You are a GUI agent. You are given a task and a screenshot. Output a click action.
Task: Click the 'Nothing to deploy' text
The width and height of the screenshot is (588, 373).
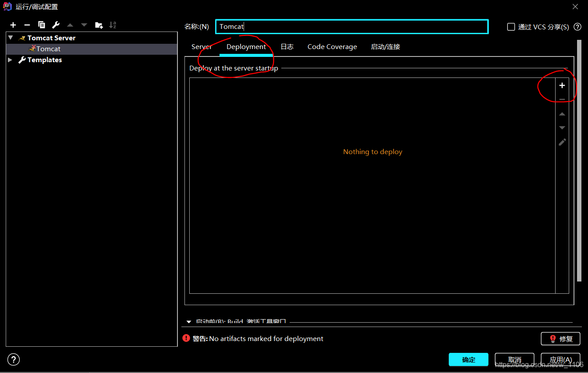pos(372,151)
